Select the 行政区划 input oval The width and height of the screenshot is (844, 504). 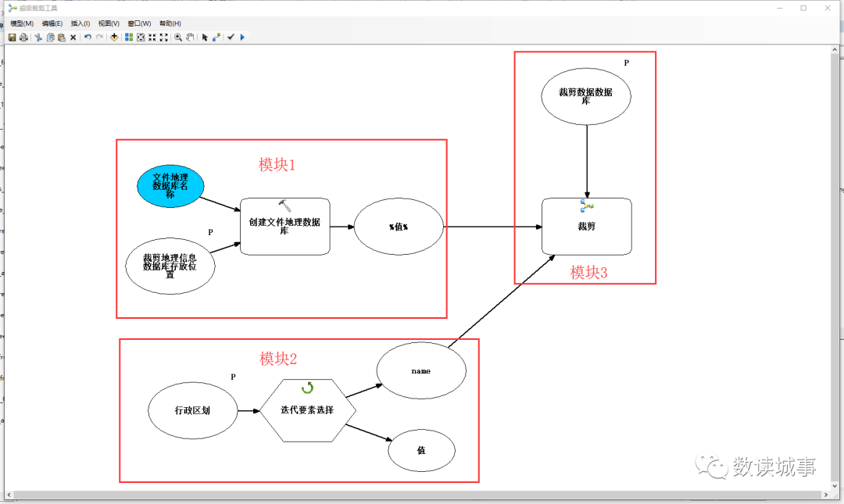coord(193,410)
